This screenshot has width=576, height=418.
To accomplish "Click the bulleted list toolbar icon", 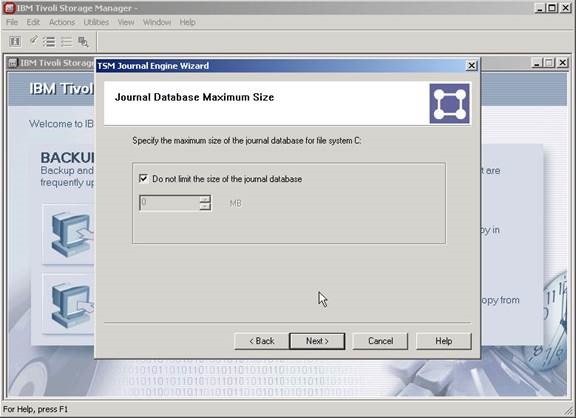I will point(49,42).
